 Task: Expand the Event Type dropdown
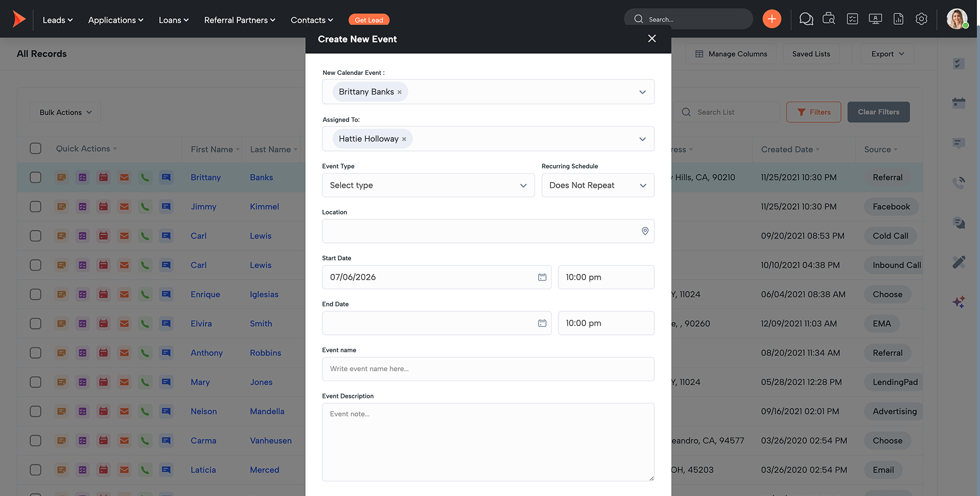pyautogui.click(x=428, y=185)
